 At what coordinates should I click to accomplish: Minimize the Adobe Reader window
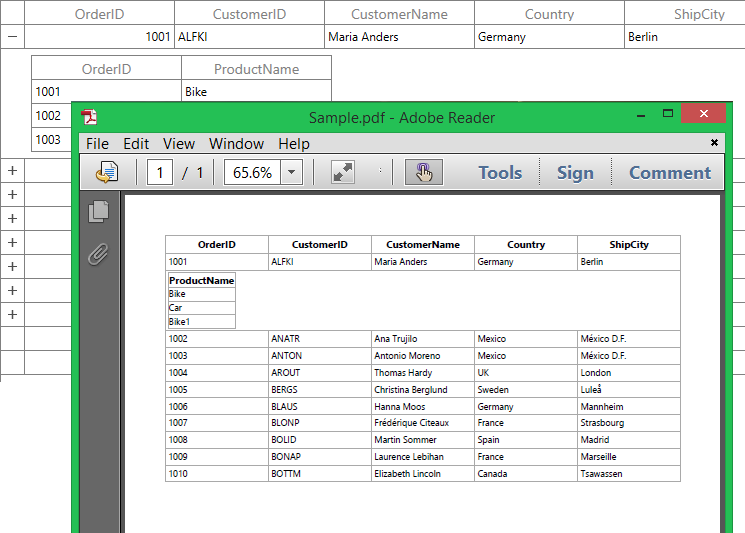click(640, 114)
